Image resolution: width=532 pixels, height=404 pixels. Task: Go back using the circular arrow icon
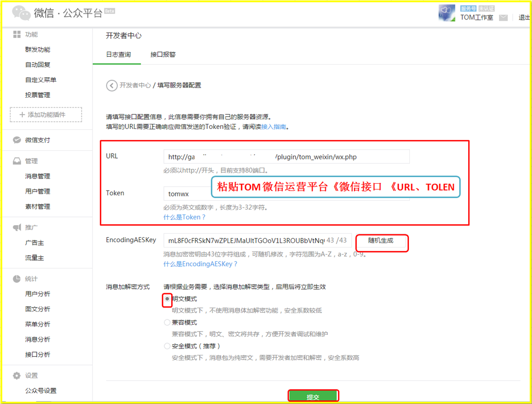(112, 86)
